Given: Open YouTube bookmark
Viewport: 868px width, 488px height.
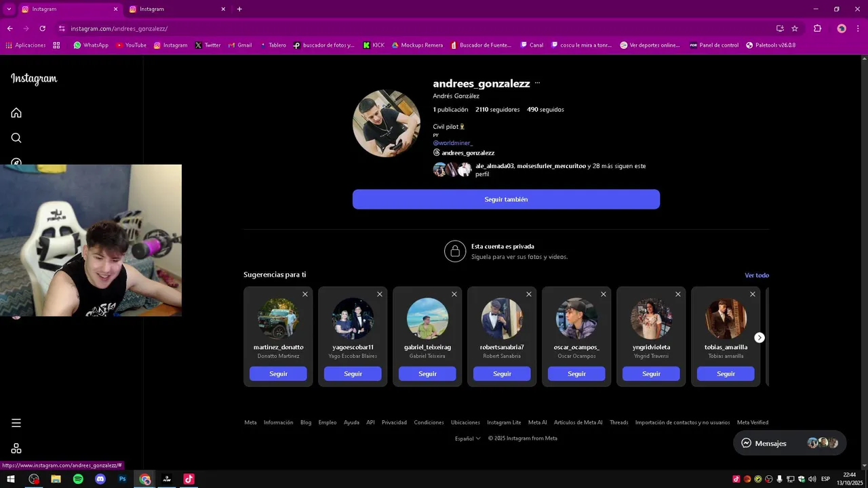Looking at the screenshot, I should coord(131,45).
